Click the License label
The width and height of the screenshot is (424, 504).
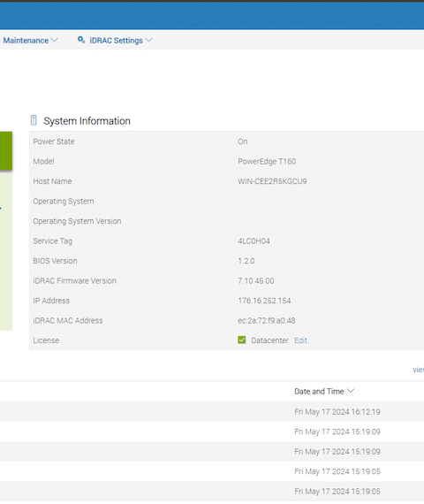(46, 340)
